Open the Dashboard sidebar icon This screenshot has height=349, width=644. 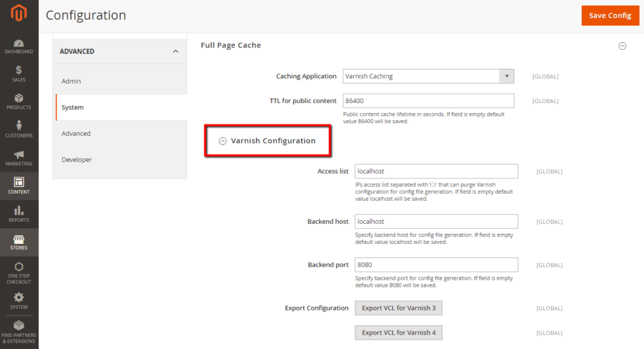pos(19,47)
